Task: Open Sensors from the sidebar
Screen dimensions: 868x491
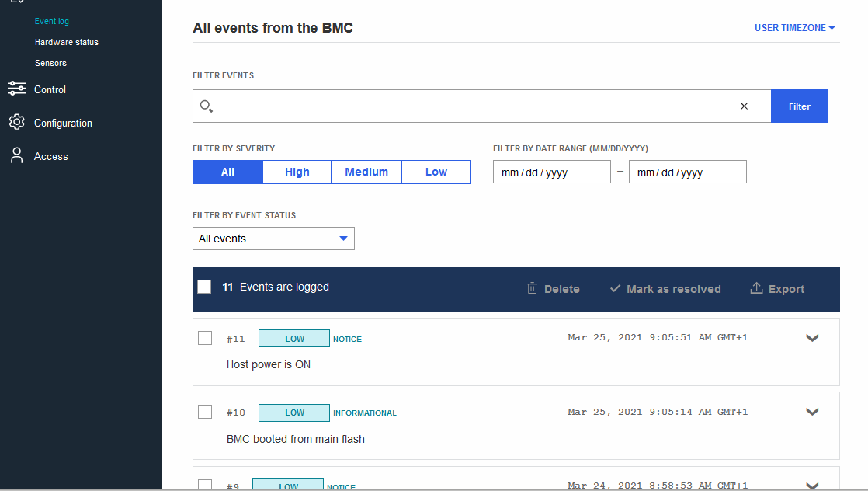Action: pyautogui.click(x=50, y=63)
